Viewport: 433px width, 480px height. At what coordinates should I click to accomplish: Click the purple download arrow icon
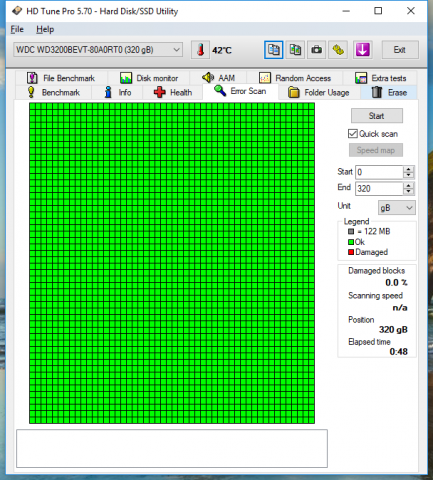pos(362,50)
